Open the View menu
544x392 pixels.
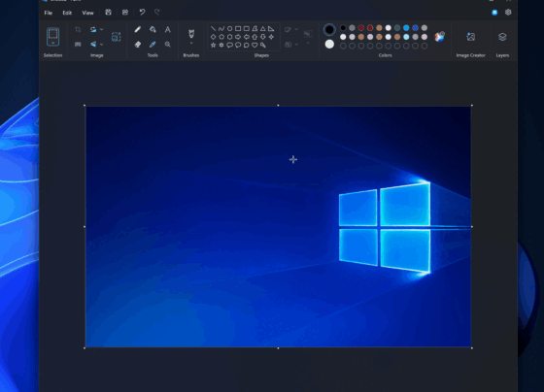87,13
